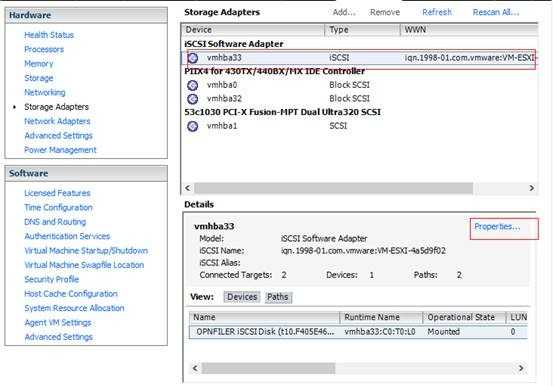Screen dimensions: 553x386
Task: Click devices list horizontal scrollbar thumb
Action: [268, 368]
